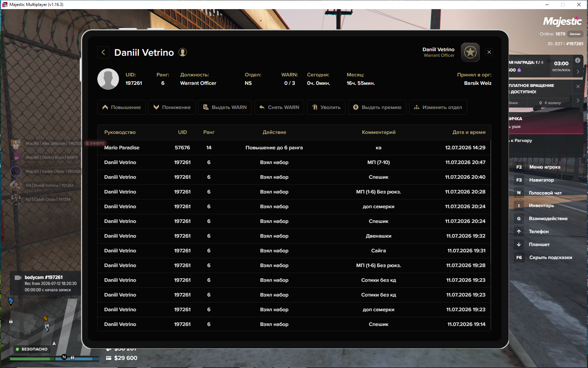Click the Двенашки comment cell

(379, 236)
